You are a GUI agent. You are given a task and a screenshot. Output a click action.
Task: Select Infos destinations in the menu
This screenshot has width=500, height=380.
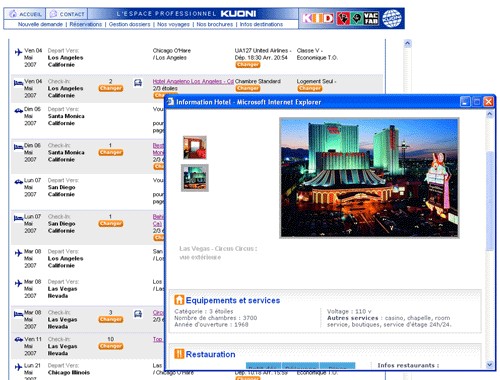tap(261, 24)
